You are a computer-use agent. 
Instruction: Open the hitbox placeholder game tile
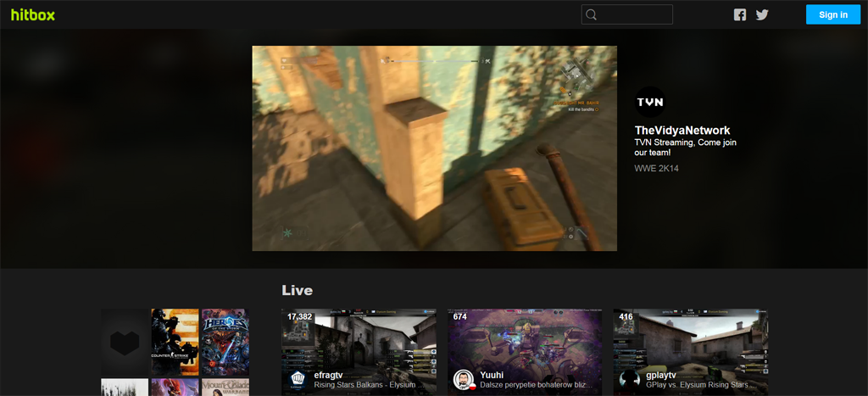coord(125,343)
